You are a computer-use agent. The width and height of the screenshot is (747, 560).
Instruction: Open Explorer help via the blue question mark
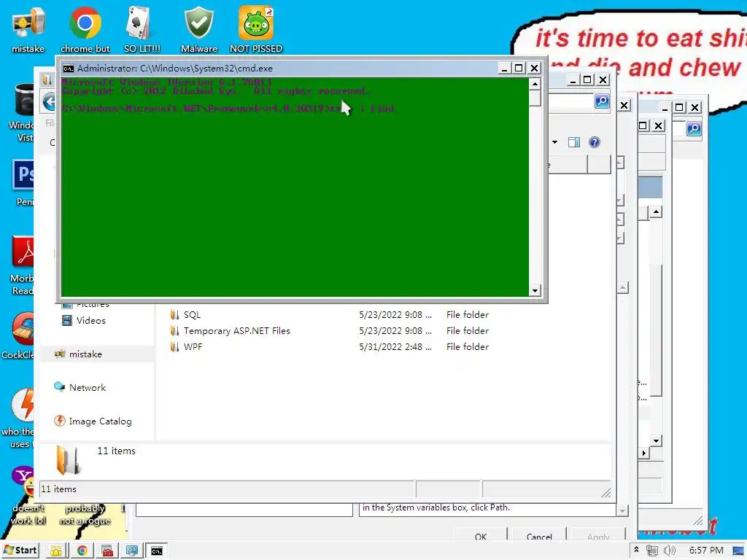(x=594, y=142)
